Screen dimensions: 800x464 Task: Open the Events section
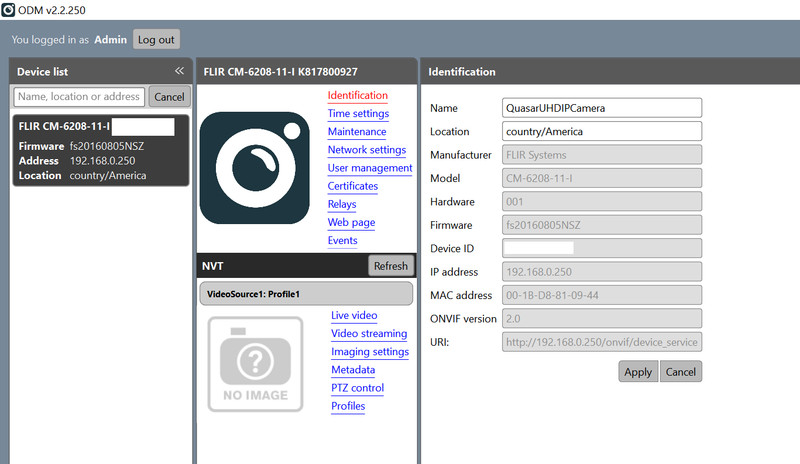tap(342, 240)
